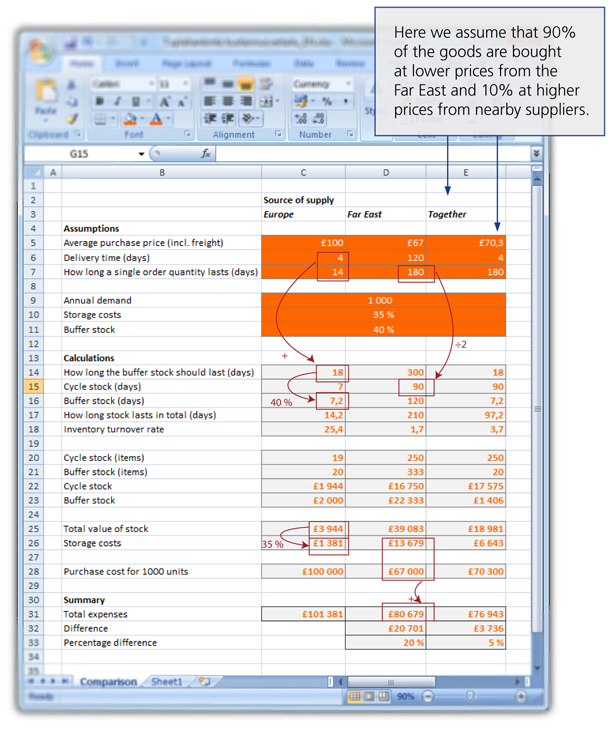Click the Font Color letter A button

156,119
